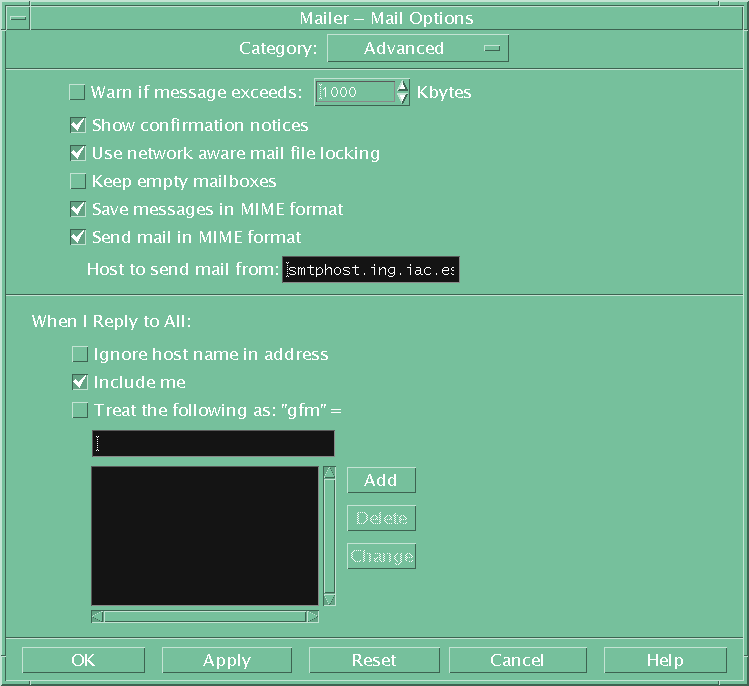749x686 pixels.
Task: Click the alias text field above the list
Action: (x=212, y=444)
